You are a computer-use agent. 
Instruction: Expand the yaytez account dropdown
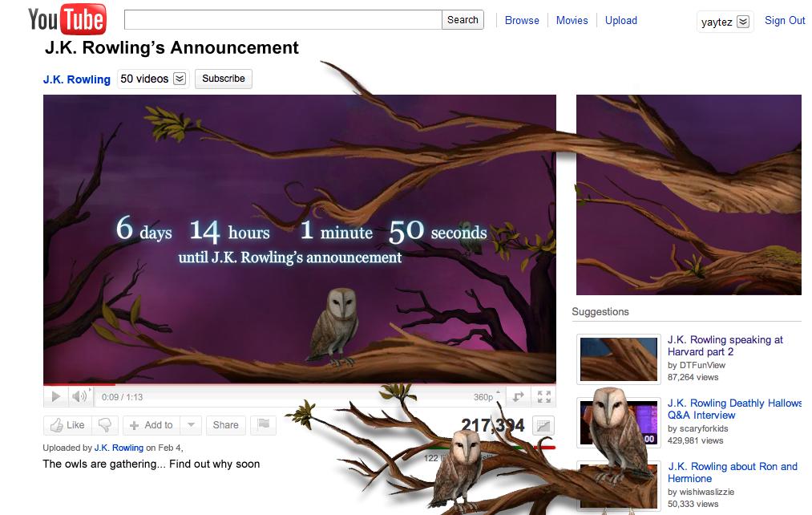(742, 22)
